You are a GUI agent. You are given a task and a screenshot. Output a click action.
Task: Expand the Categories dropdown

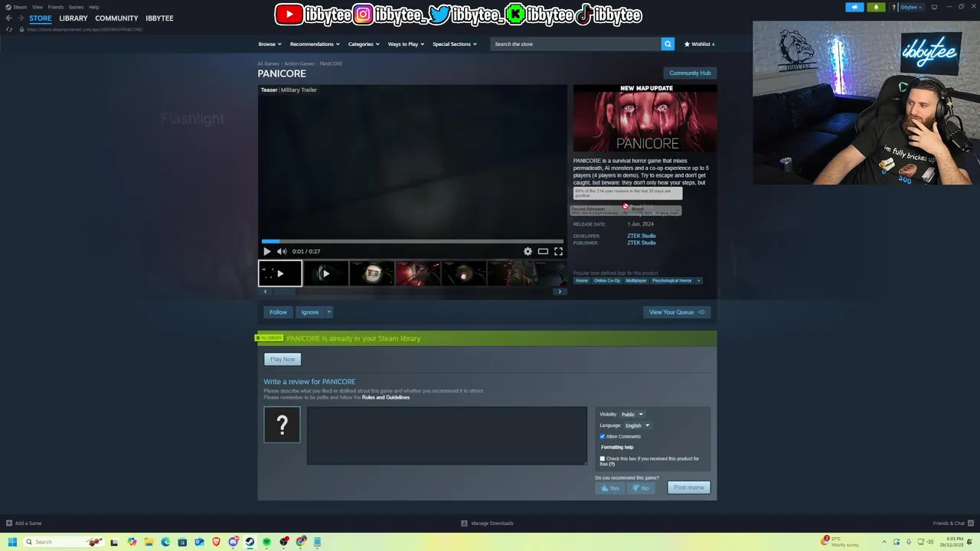click(364, 44)
